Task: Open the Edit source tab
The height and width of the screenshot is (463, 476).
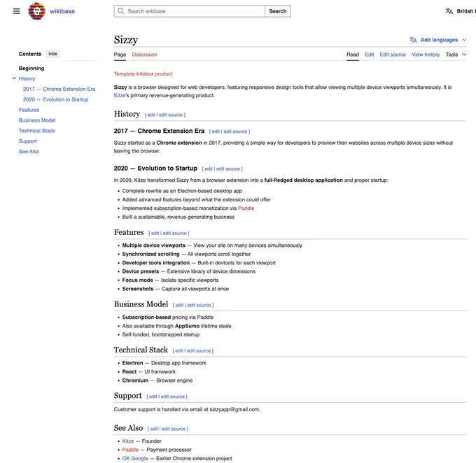Action: [x=393, y=55]
